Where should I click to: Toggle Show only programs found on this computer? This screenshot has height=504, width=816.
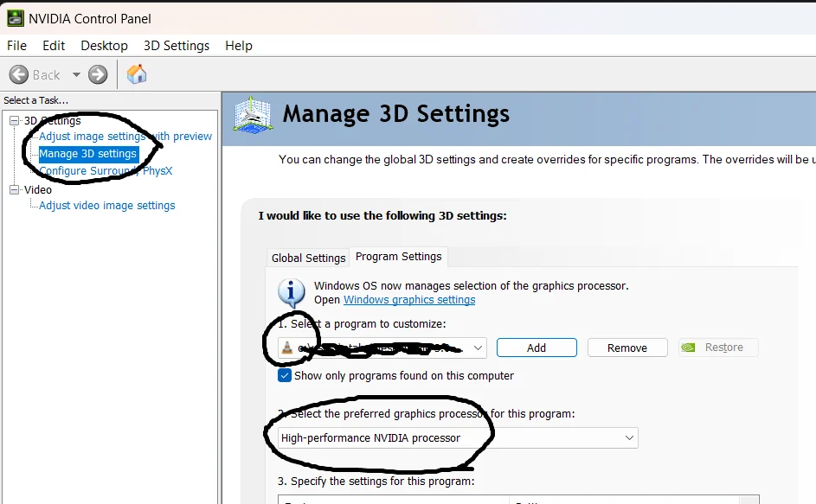coord(285,375)
